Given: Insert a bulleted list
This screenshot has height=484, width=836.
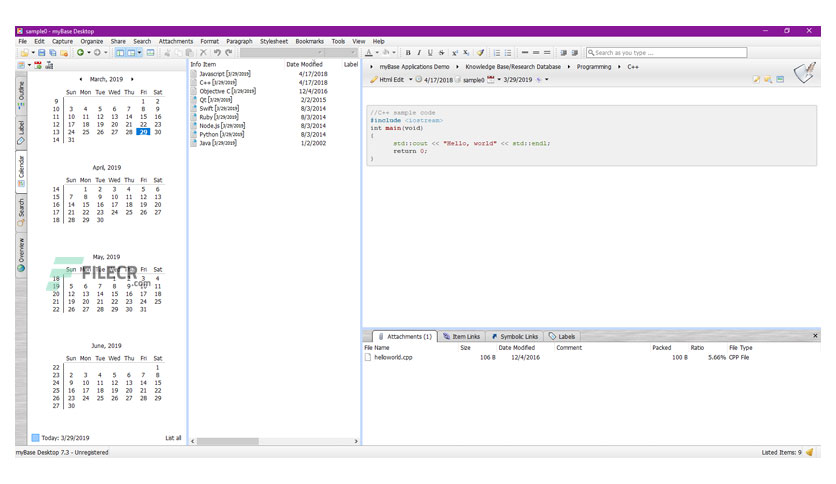Looking at the screenshot, I should click(508, 53).
